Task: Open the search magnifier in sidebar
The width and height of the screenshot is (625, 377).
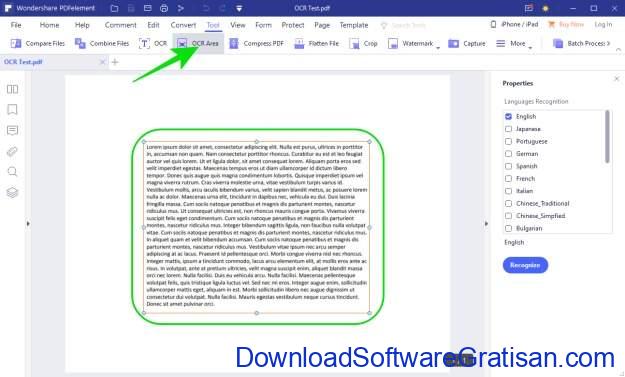Action: pos(12,172)
